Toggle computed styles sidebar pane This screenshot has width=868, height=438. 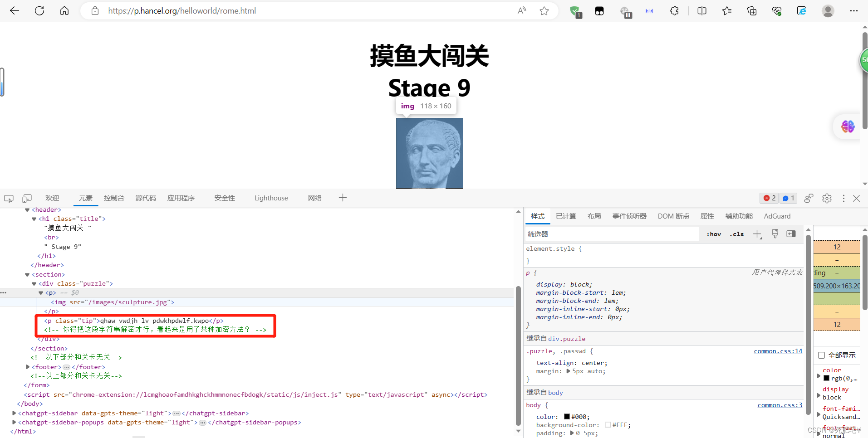click(791, 234)
